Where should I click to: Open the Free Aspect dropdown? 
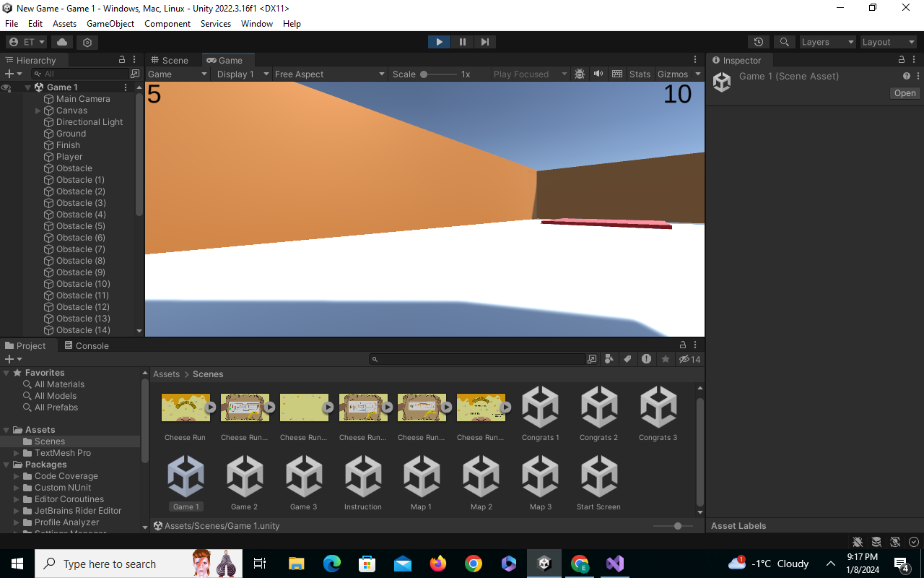click(330, 74)
